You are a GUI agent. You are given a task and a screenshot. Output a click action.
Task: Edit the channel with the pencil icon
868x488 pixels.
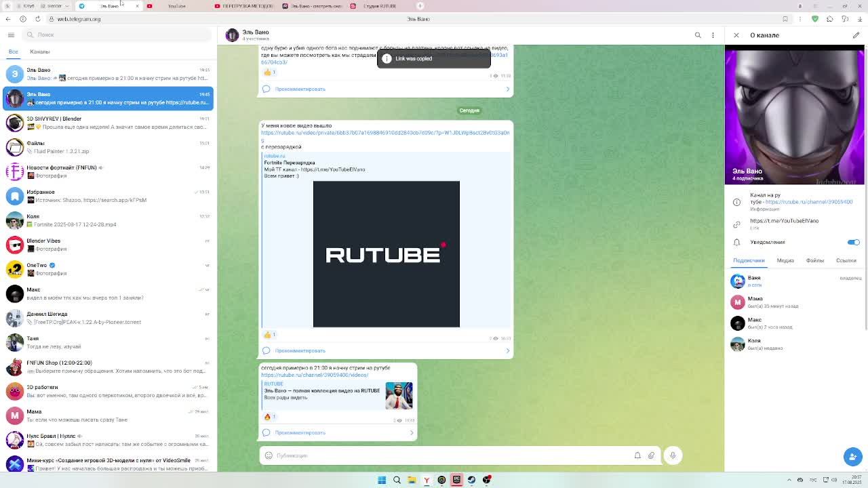pyautogui.click(x=856, y=35)
